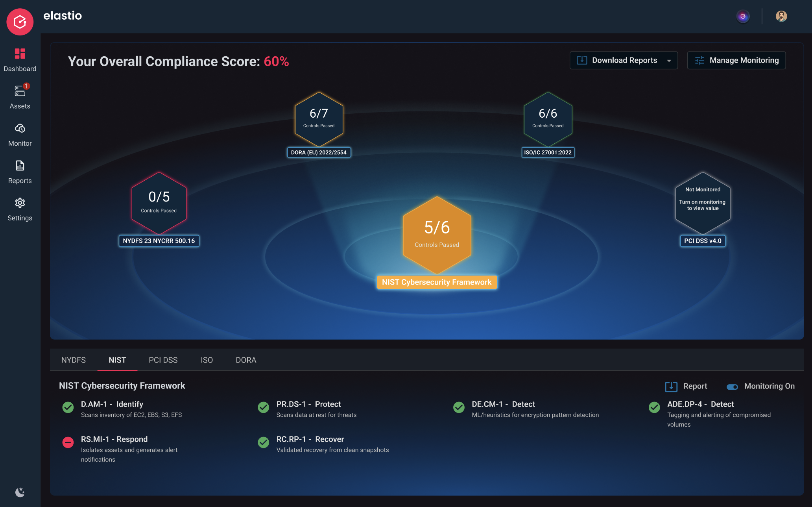The height and width of the screenshot is (507, 812).
Task: Click the Manage Monitoring button
Action: click(736, 60)
